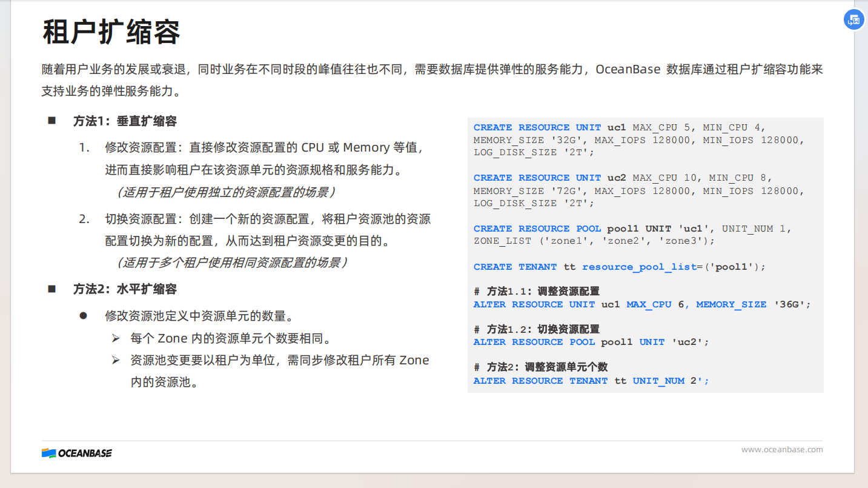Image resolution: width=868 pixels, height=488 pixels.
Task: Click the line 修改资源配置：直接修改资源配置的 CPU
Action: 263,147
